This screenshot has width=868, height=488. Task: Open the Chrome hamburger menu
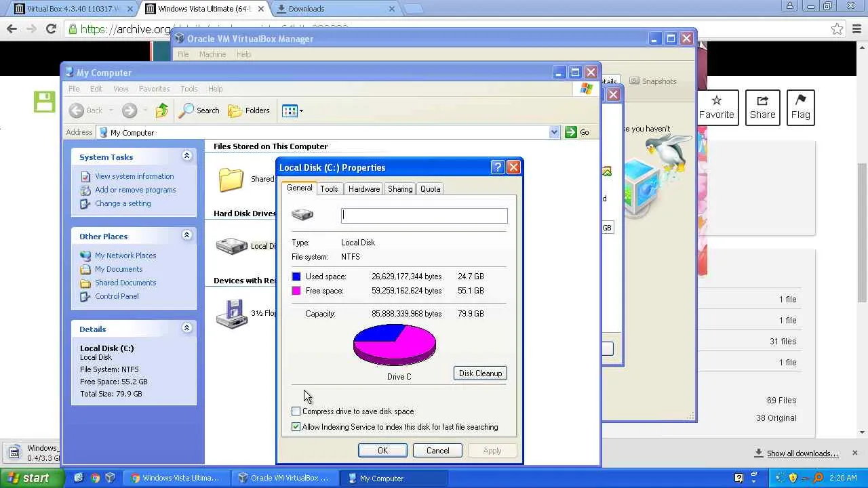855,29
